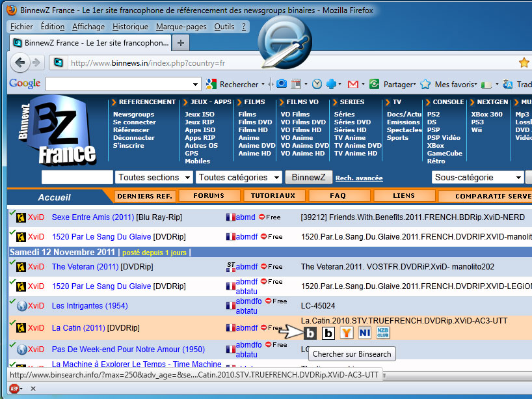The height and width of the screenshot is (399, 532).
Task: Search Binsearch with the dark b icon
Action: tap(310, 333)
